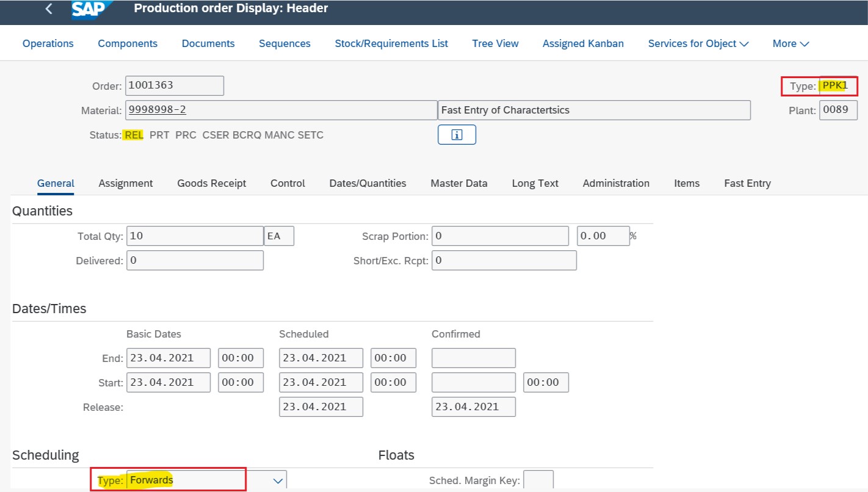Click the Total Qty field
This screenshot has height=492, width=868.
(x=195, y=236)
